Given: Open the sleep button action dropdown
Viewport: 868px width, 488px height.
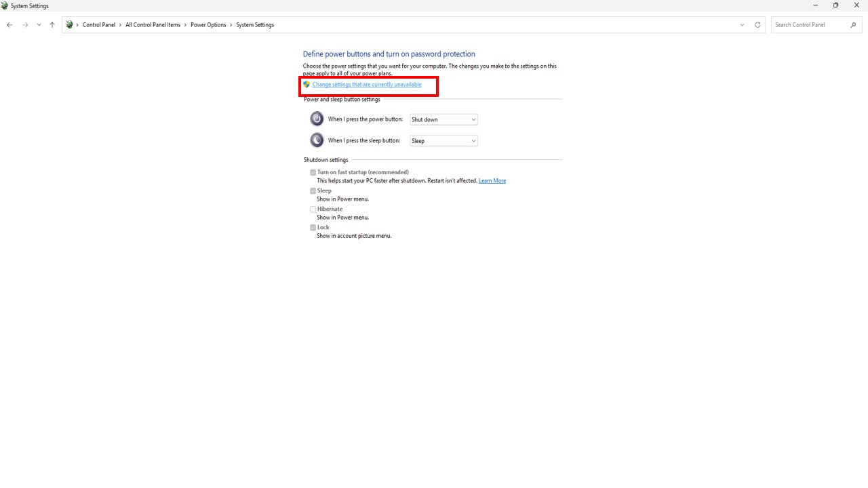Looking at the screenshot, I should [x=443, y=141].
